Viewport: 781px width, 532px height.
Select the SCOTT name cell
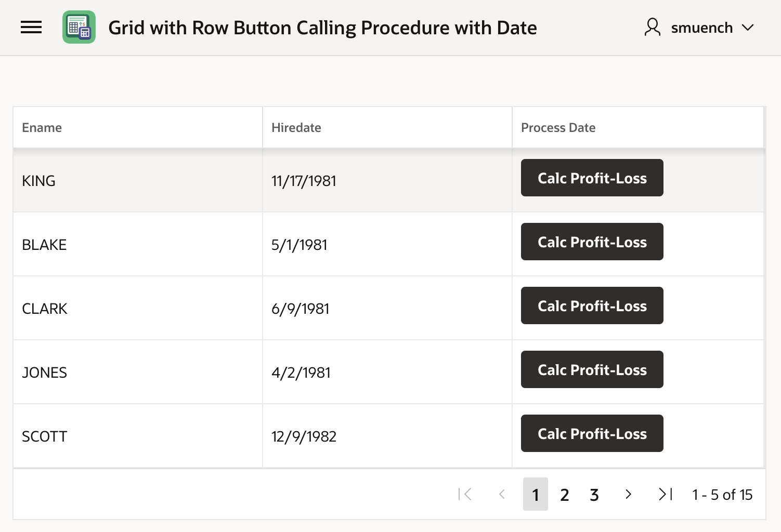pyautogui.click(x=45, y=436)
